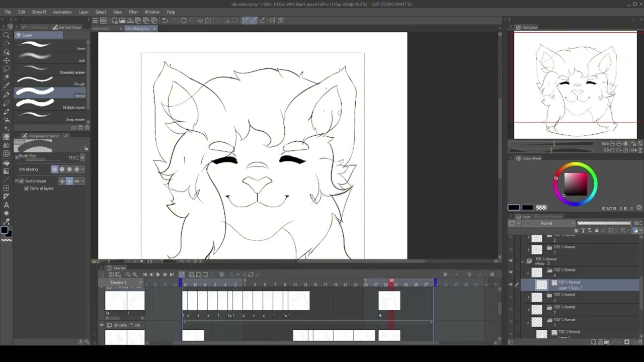Toggle the Vector eraser checkbox

(22, 181)
